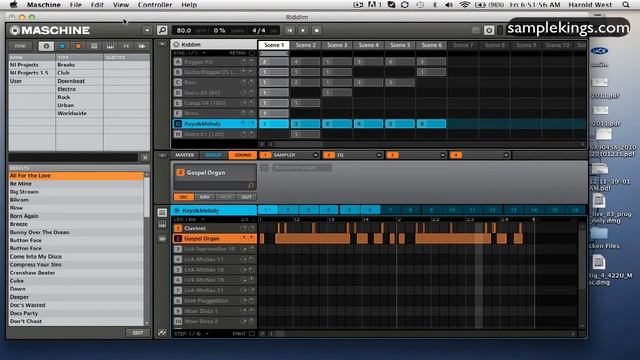
Task: Select group slot G Keys&Melody
Action: coord(214,124)
